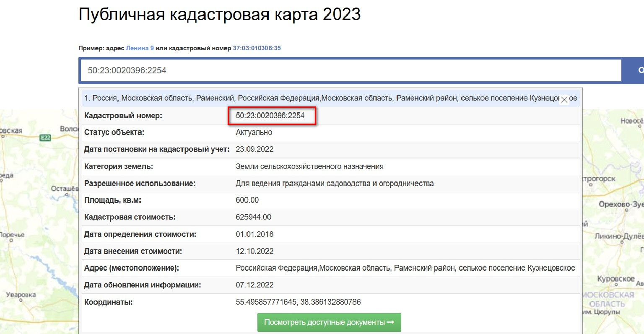This screenshot has width=644, height=334.
Task: Click the Координаты label
Action: point(108,302)
